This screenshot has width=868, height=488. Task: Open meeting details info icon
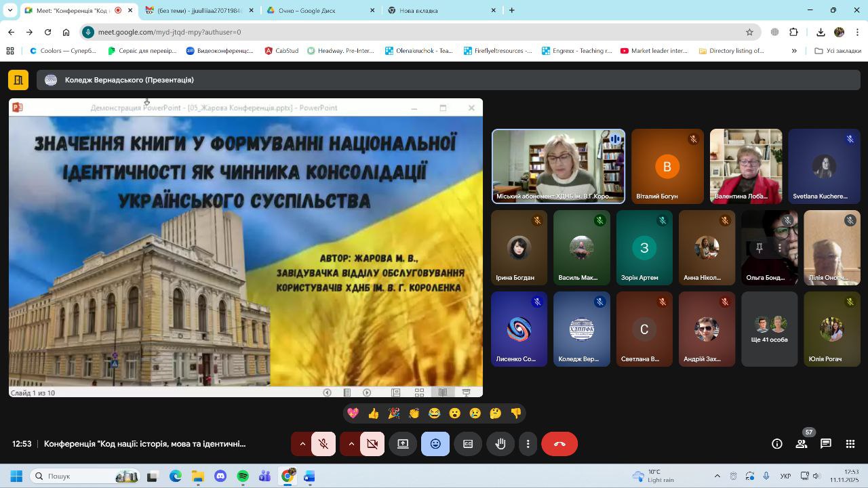pyautogui.click(x=777, y=444)
